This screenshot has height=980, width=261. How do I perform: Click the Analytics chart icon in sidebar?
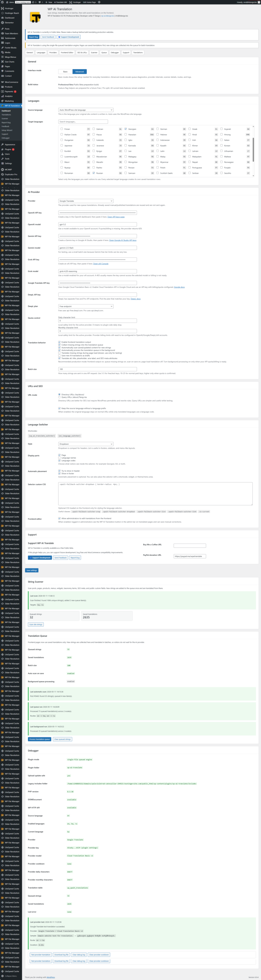tap(2, 96)
